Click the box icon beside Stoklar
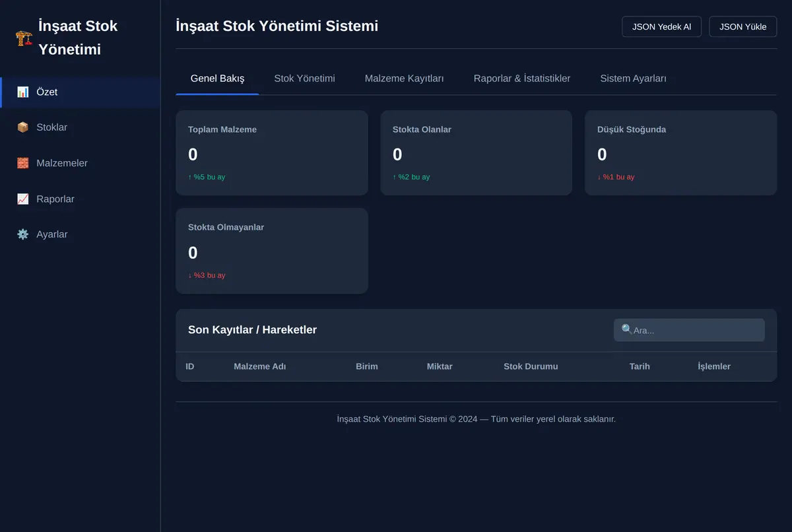The width and height of the screenshot is (792, 532). [23, 127]
